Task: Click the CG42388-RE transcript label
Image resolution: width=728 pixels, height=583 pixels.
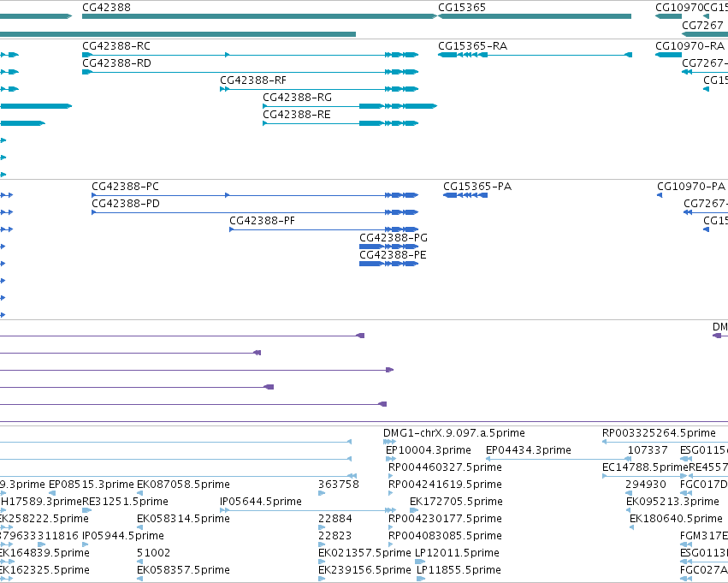Action: [x=297, y=115]
